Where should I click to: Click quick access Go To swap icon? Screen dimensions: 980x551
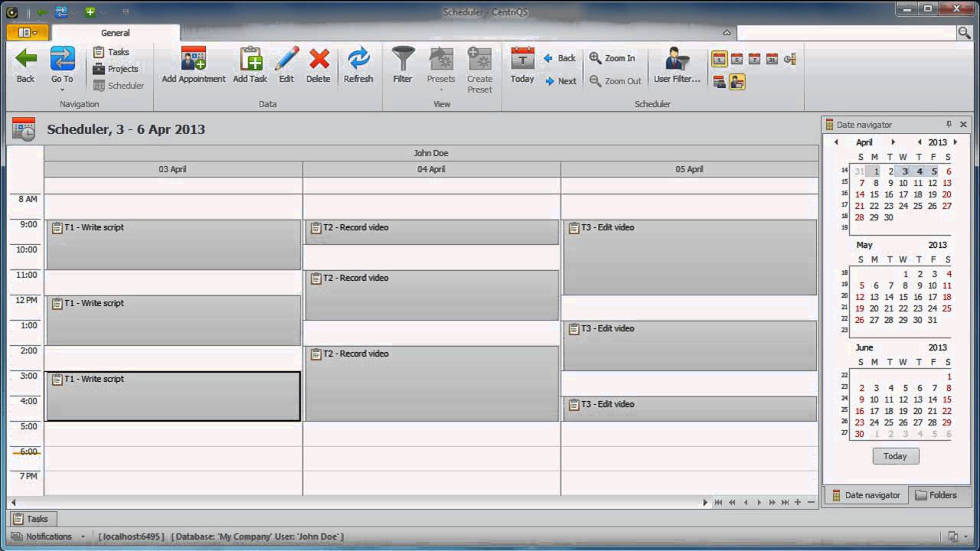(x=61, y=11)
